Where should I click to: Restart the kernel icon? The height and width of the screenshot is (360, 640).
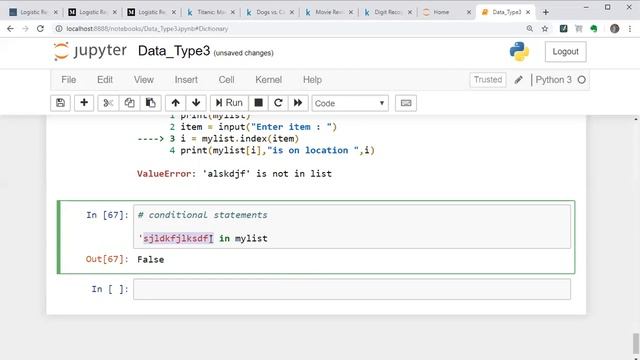tap(278, 103)
